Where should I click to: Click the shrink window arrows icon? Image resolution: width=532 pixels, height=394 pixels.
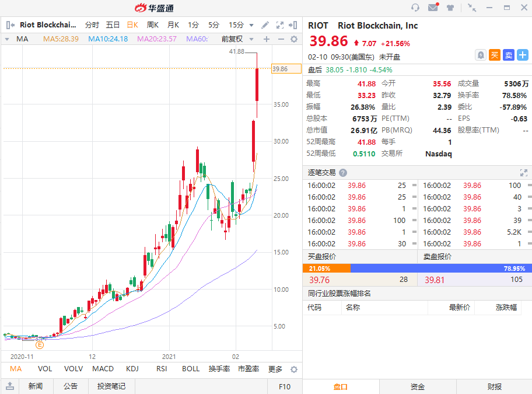pyautogui.click(x=471, y=8)
